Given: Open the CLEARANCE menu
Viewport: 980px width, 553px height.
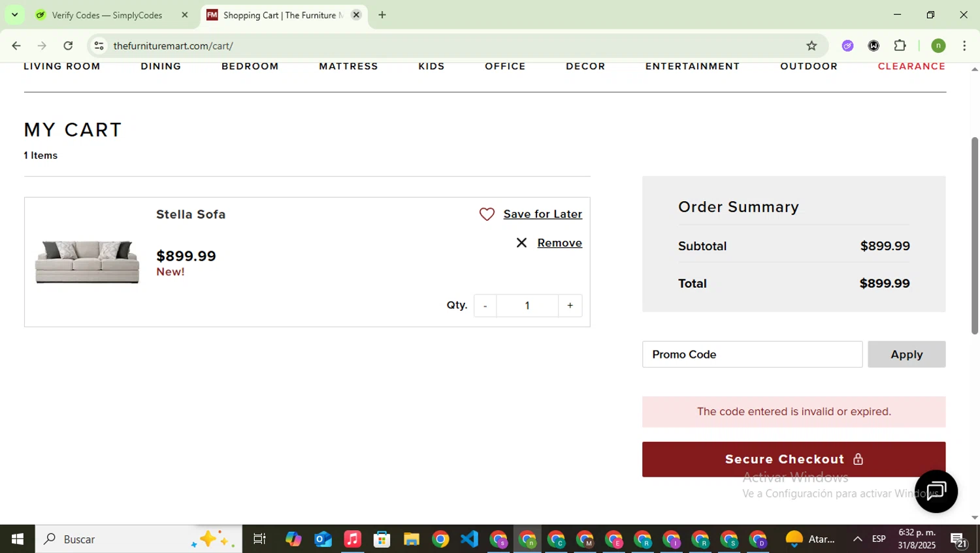Looking at the screenshot, I should (911, 67).
